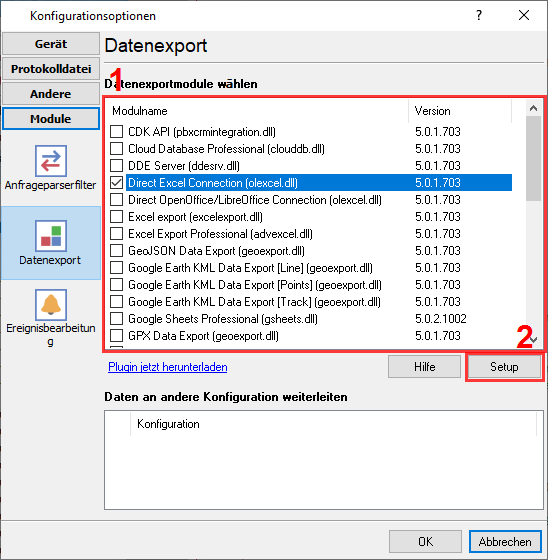This screenshot has height=560, width=548.
Task: Tick Cloud Database Professional checkbox
Action: point(116,149)
